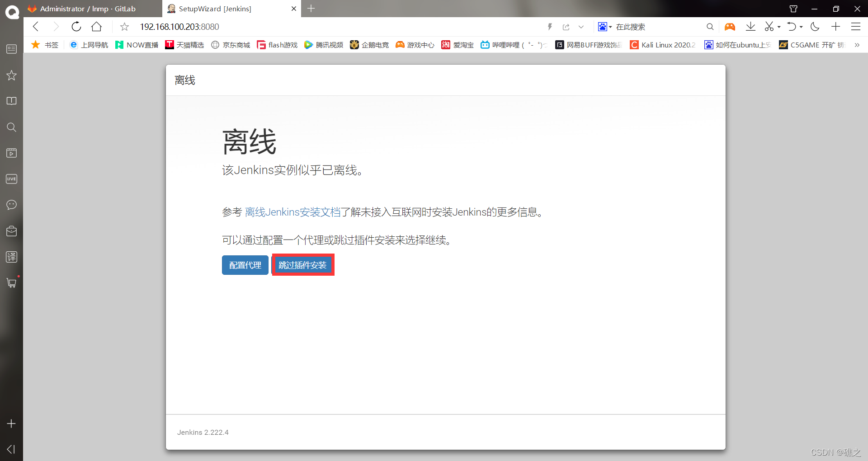Reload the Jenkins page
Viewport: 868px width, 461px height.
[76, 27]
